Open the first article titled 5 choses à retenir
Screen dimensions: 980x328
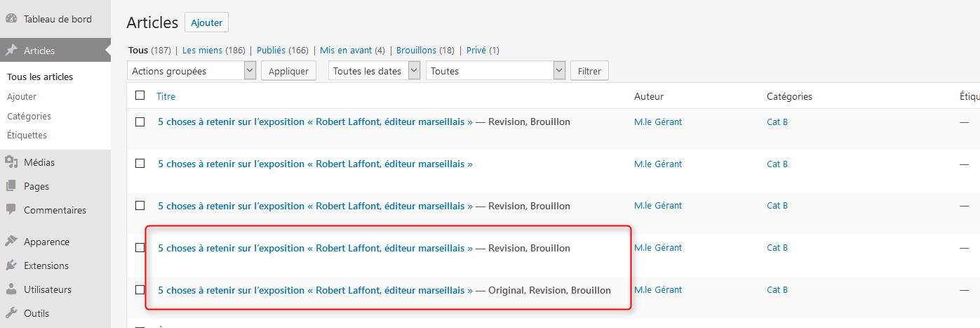coord(316,122)
